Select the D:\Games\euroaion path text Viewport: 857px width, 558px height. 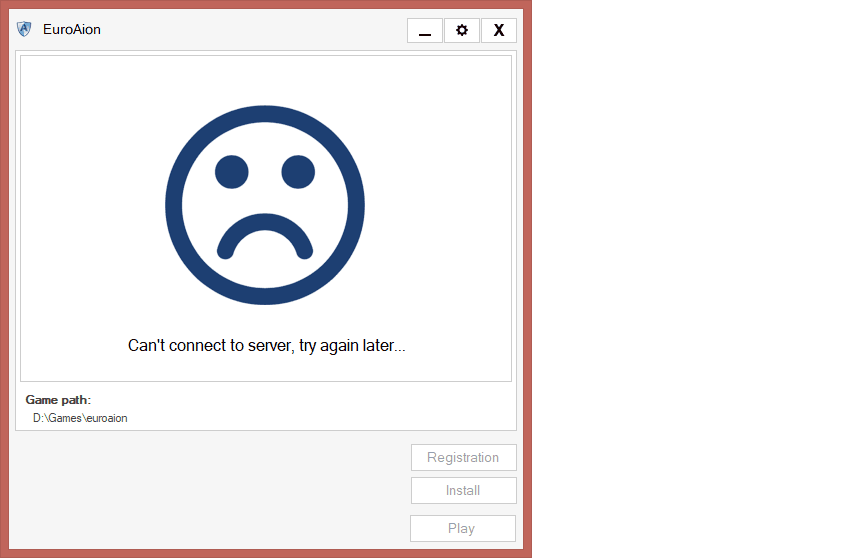(x=80, y=418)
